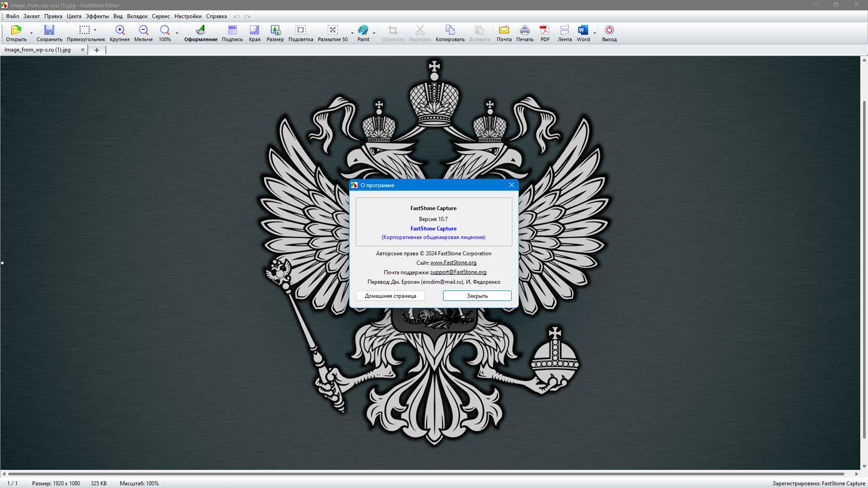The width and height of the screenshot is (868, 488).
Task: Click the Зарегистрировано: FastStone Capture status text
Action: 819,483
